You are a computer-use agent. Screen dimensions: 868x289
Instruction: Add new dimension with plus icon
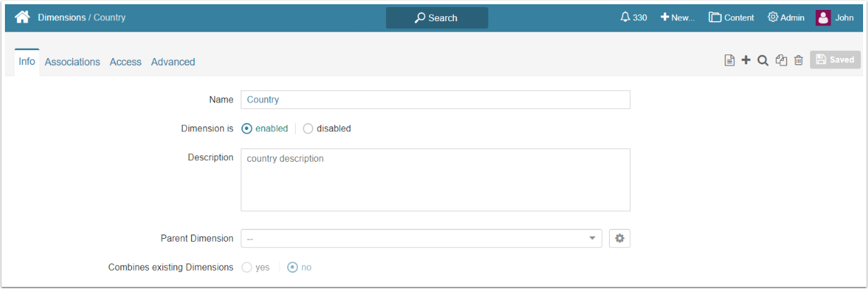pyautogui.click(x=746, y=60)
